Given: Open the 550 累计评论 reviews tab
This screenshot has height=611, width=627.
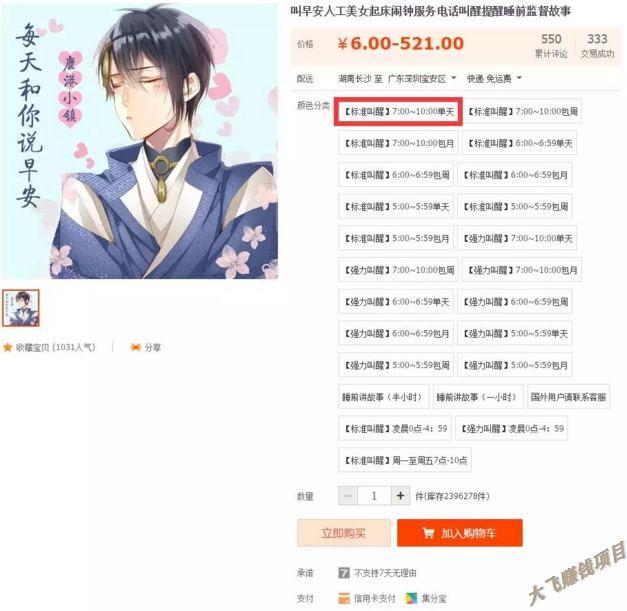Looking at the screenshot, I should point(551,45).
